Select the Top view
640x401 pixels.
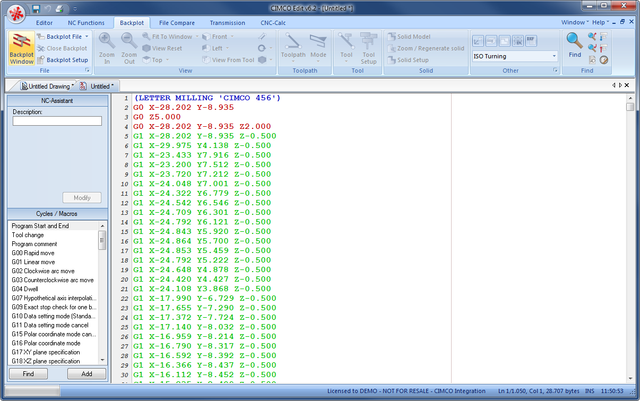click(156, 60)
